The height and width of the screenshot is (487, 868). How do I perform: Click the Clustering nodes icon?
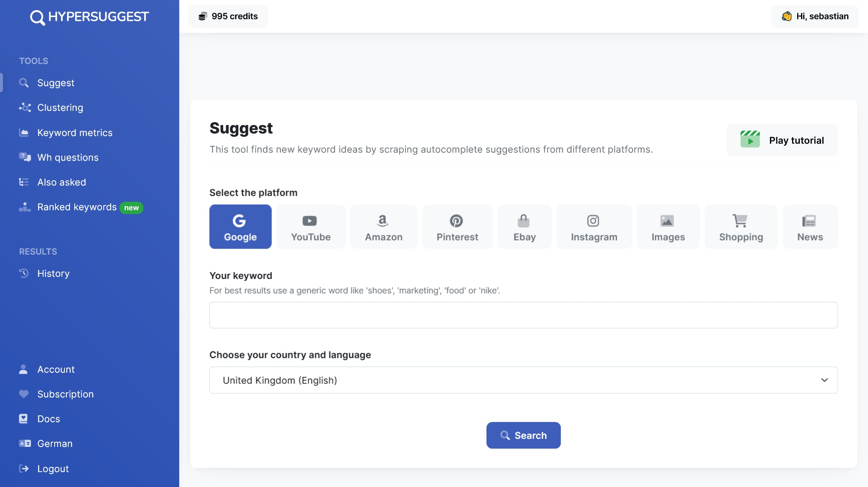pyautogui.click(x=25, y=107)
